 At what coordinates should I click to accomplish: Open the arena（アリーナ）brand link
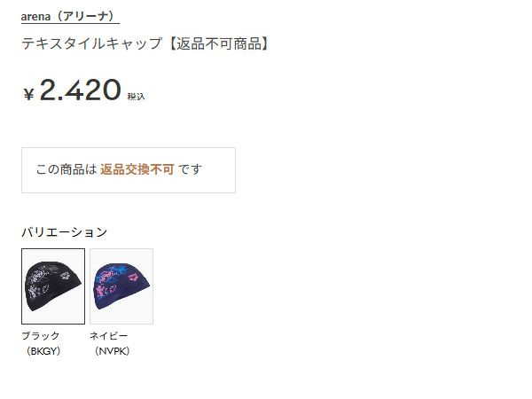coord(70,17)
